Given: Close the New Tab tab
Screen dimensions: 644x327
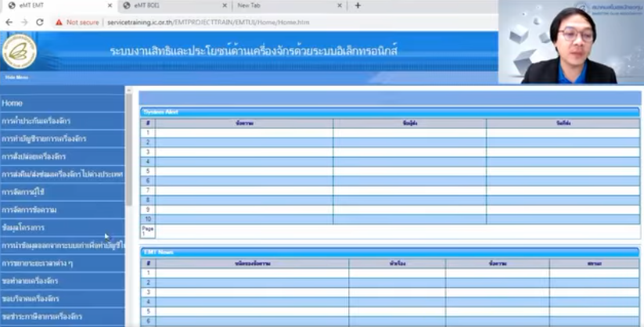Looking at the screenshot, I should point(340,5).
